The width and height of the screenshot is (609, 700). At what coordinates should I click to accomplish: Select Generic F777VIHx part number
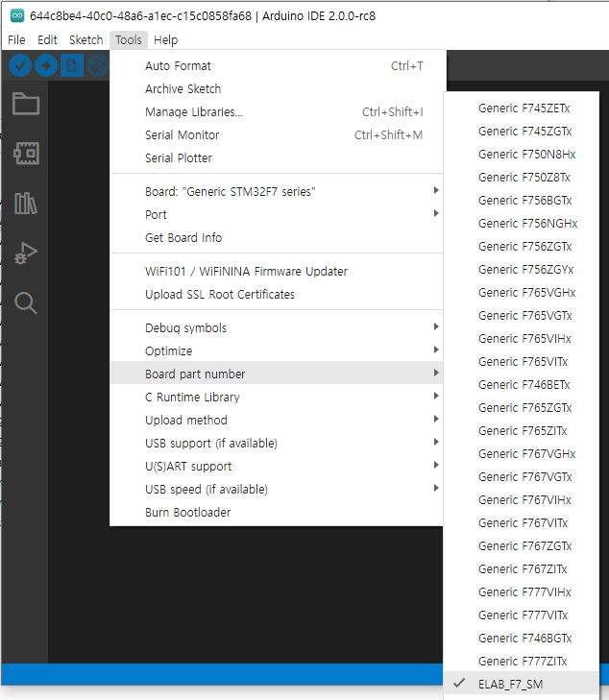click(x=521, y=592)
